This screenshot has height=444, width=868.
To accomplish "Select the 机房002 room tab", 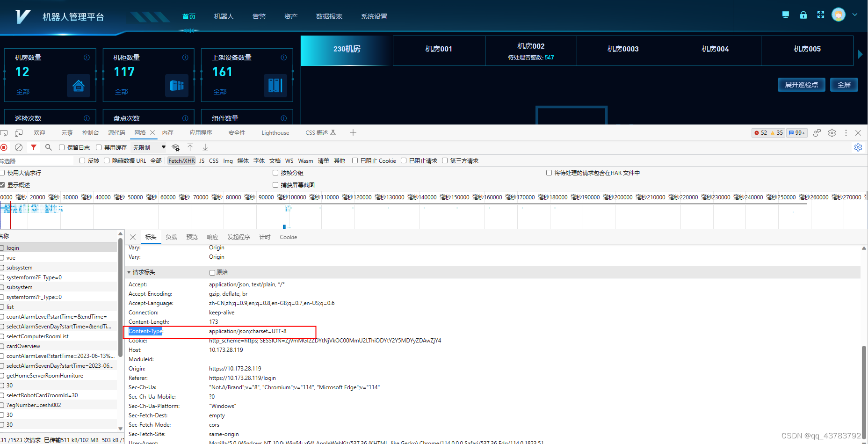I will 531,51.
